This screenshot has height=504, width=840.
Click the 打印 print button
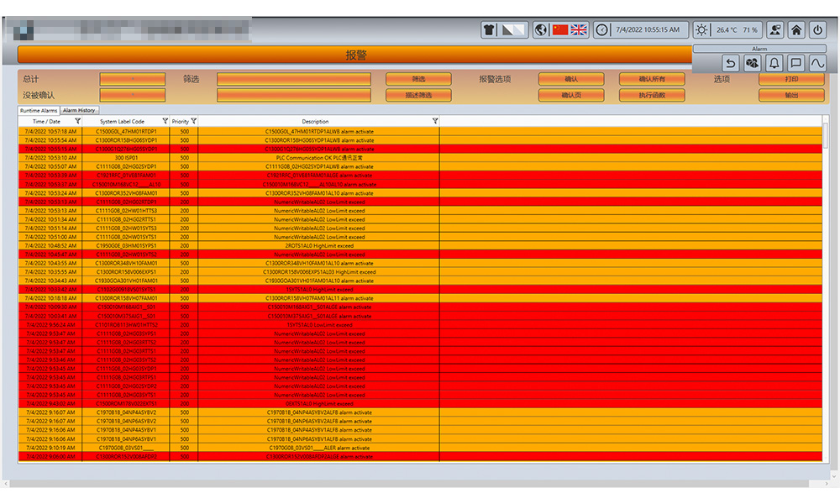791,79
